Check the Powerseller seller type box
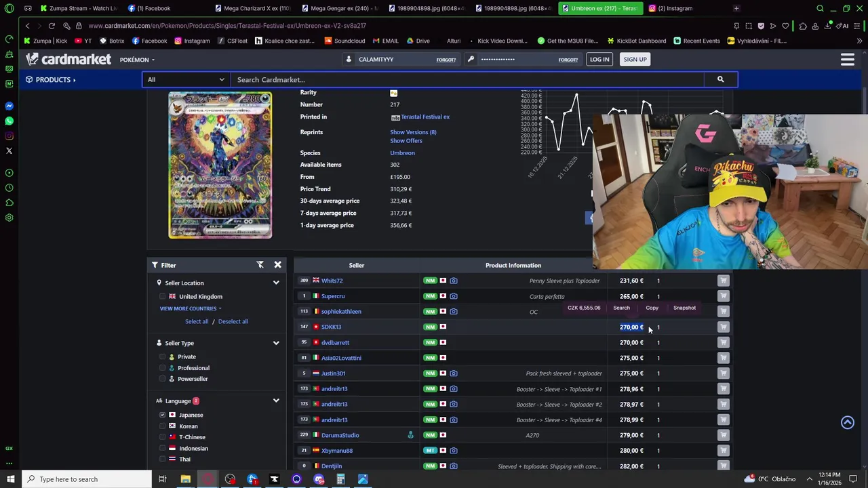The image size is (868, 488). (162, 379)
